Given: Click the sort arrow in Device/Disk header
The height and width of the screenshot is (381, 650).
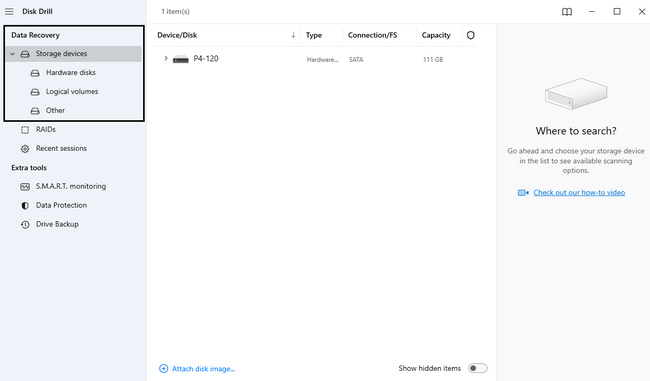Looking at the screenshot, I should tap(293, 35).
